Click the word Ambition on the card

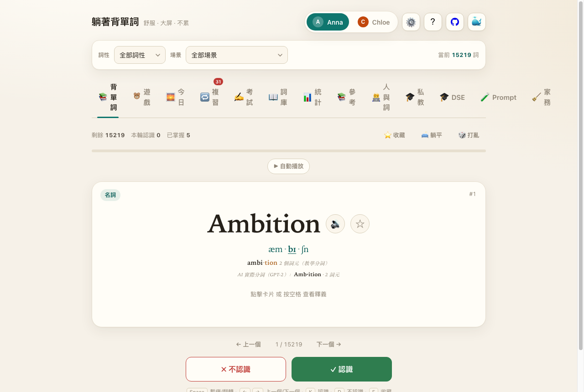point(264,224)
